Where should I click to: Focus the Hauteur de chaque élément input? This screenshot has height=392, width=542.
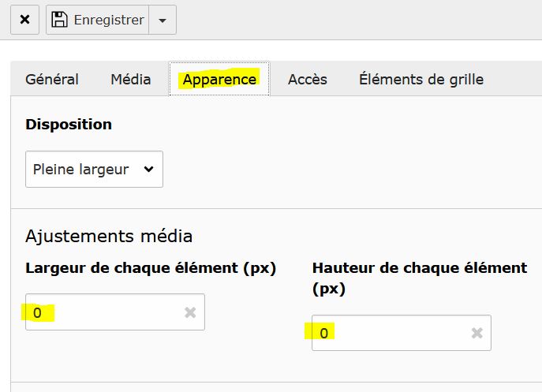coord(393,334)
